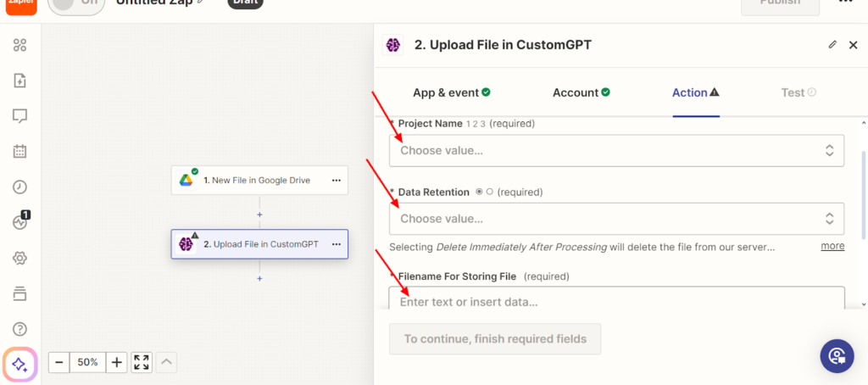Click the Zapier logo
The height and width of the screenshot is (385, 868).
click(x=21, y=6)
